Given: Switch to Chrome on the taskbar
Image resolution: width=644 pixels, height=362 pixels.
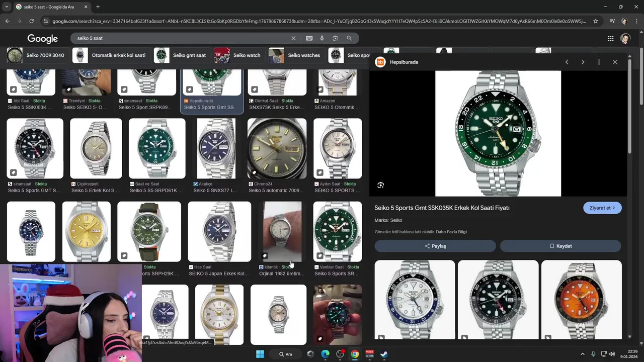Looking at the screenshot, I should (355, 354).
